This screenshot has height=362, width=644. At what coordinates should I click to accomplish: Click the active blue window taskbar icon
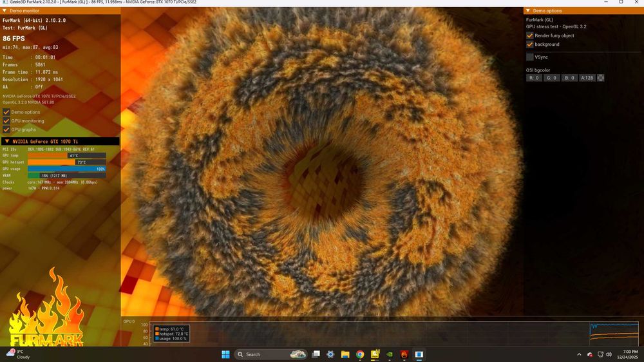click(419, 354)
